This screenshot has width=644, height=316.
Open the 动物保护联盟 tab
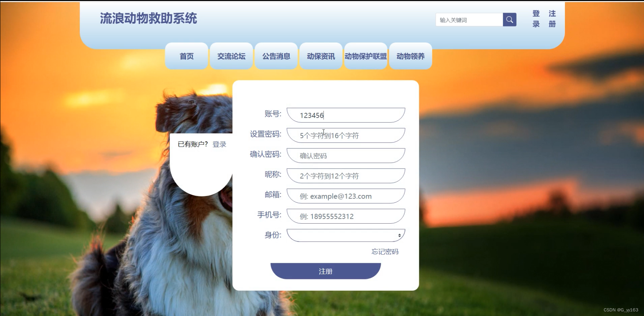coord(366,56)
